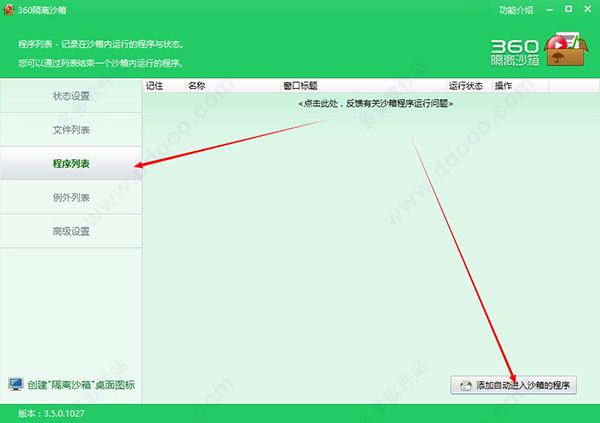This screenshot has width=600, height=423.
Task: Open the 例外列表 tab
Action: pyautogui.click(x=71, y=197)
